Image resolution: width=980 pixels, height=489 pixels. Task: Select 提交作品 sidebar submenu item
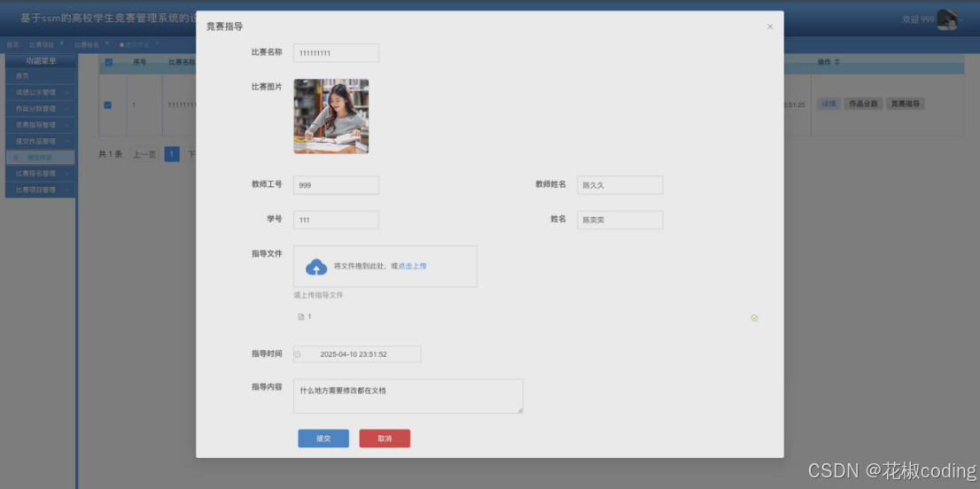click(41, 158)
